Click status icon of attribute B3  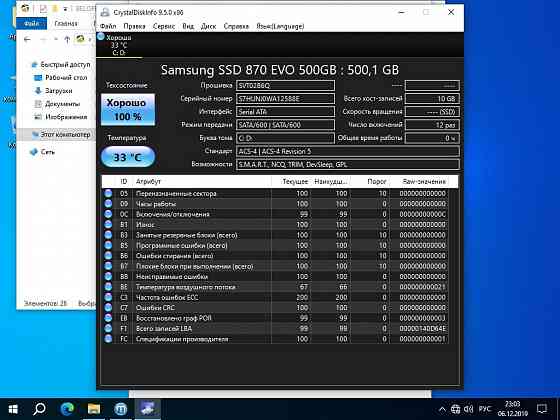point(108,235)
